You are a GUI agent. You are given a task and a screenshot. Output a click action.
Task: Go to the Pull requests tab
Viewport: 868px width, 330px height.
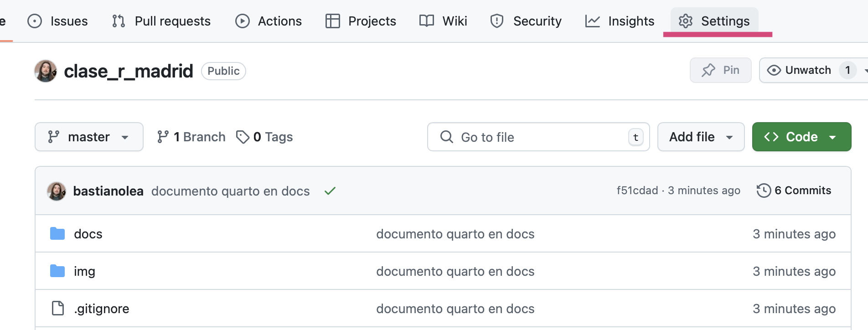tap(161, 21)
